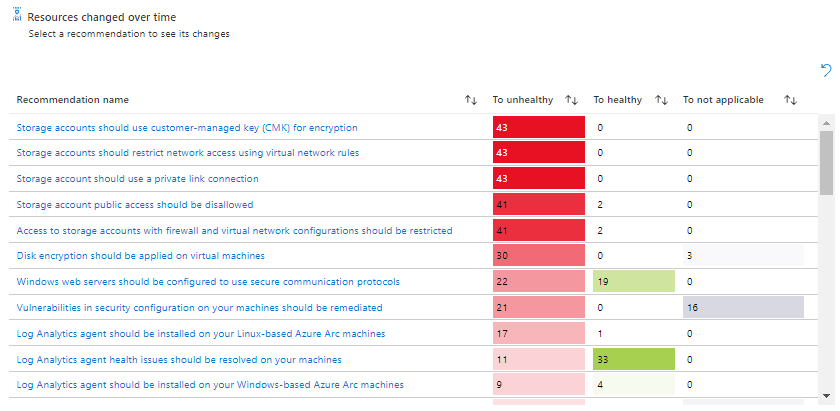Click the undo reset icon above table

pos(825,69)
